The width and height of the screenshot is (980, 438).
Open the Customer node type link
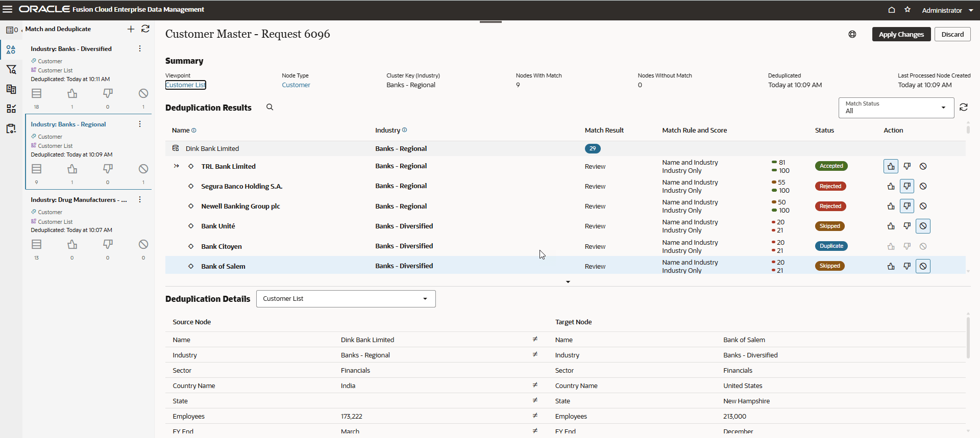click(296, 85)
